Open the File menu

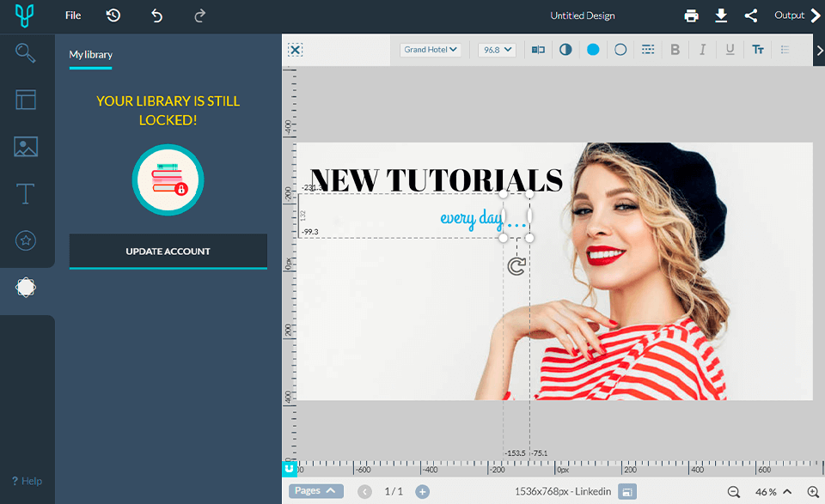72,15
